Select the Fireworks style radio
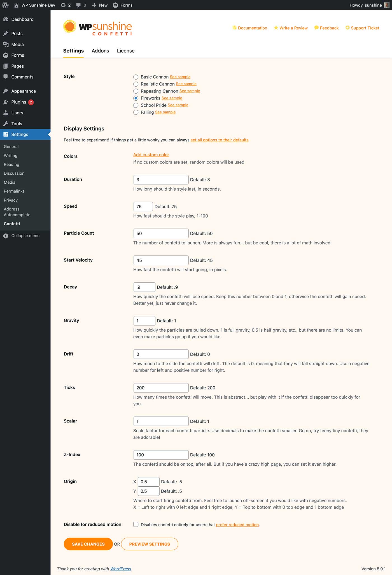This screenshot has height=575, width=392. coord(136,98)
